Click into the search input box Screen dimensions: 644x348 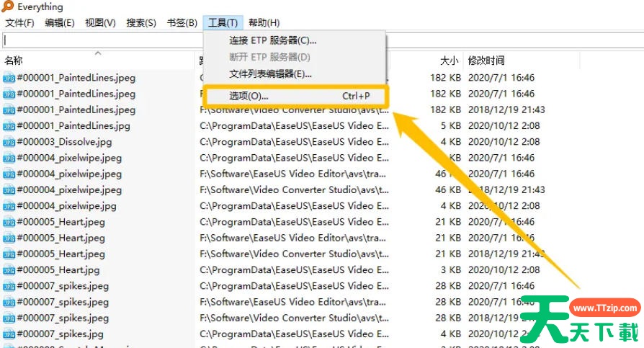tap(101, 41)
